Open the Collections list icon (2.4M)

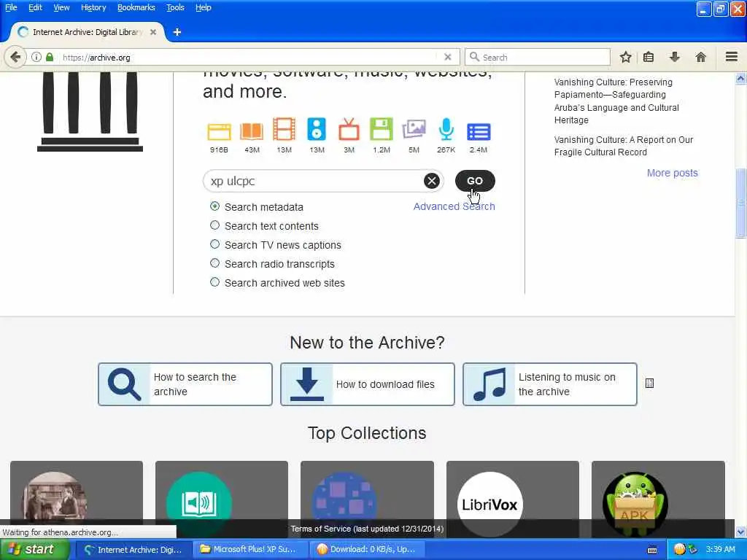point(479,132)
